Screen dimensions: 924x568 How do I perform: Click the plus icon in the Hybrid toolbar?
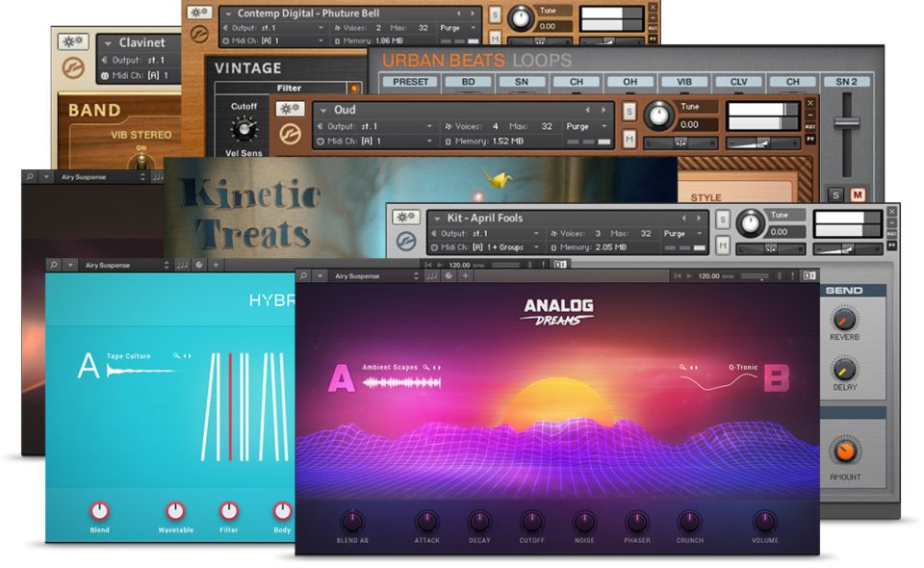tap(216, 265)
